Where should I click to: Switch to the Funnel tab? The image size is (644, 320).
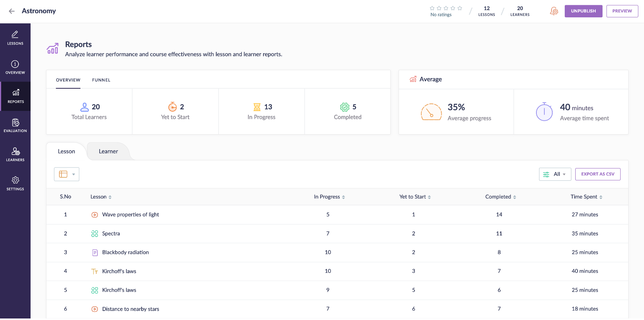(101, 80)
